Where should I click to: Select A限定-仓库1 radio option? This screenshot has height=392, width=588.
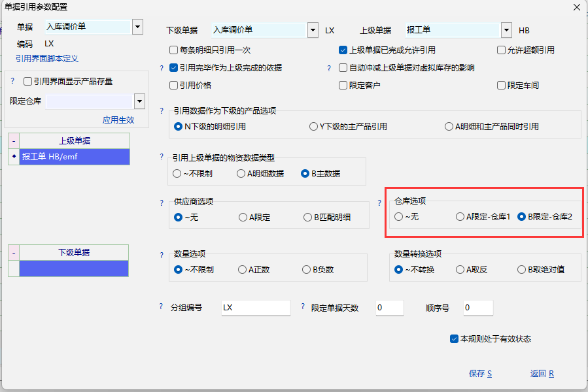[x=460, y=217]
